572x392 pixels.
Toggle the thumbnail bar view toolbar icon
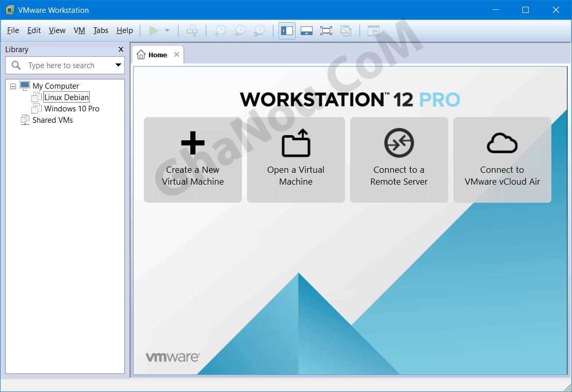pos(306,30)
